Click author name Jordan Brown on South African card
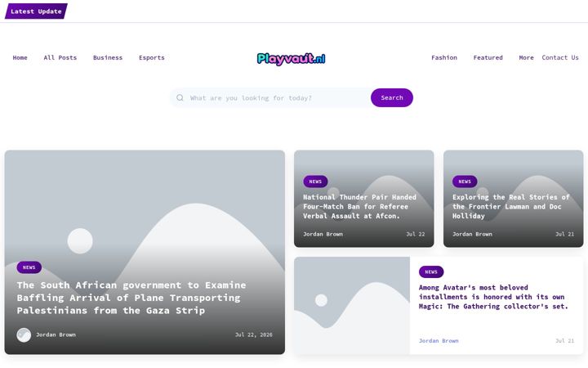The height and width of the screenshot is (368, 588). click(56, 334)
